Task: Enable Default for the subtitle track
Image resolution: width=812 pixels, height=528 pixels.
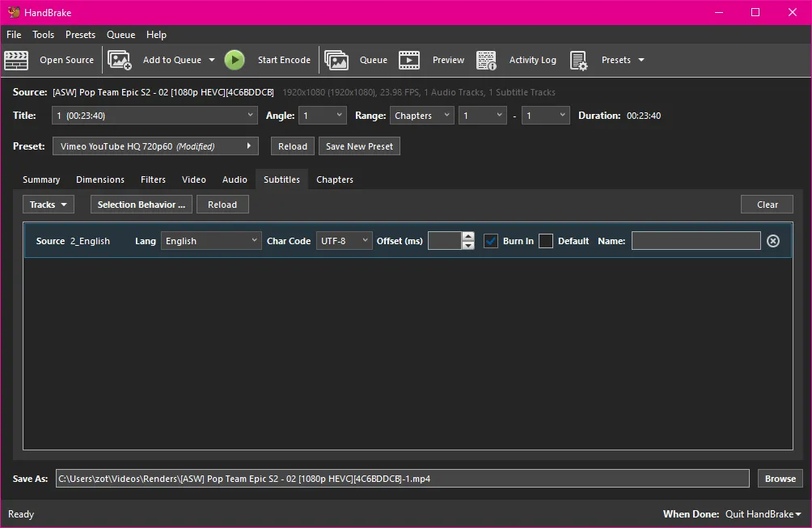Action: tap(545, 240)
